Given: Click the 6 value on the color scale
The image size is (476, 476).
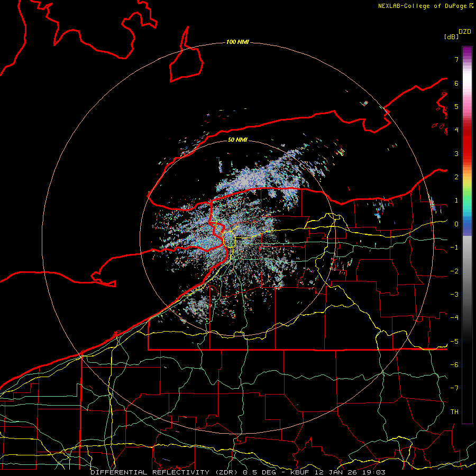Looking at the screenshot, I should click(x=456, y=83).
